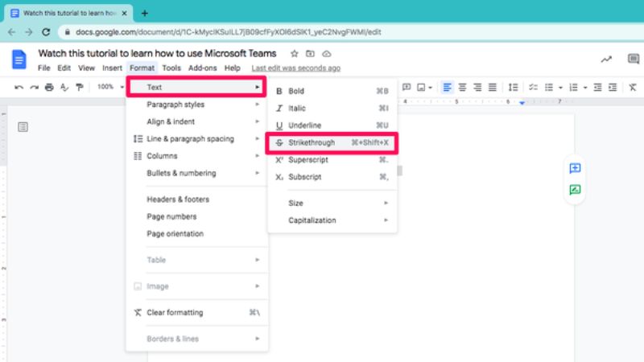Open Google Docs home icon
Screen dimensions: 644x362
coord(19,60)
